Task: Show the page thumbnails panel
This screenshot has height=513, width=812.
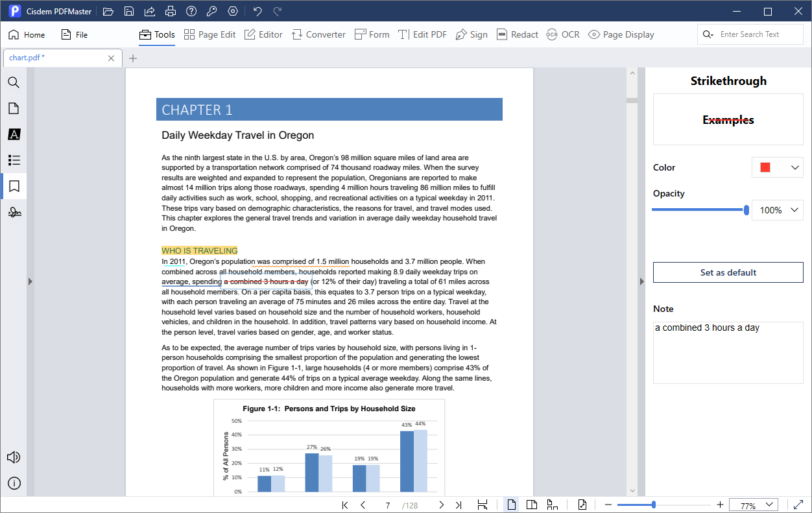Action: tap(13, 108)
